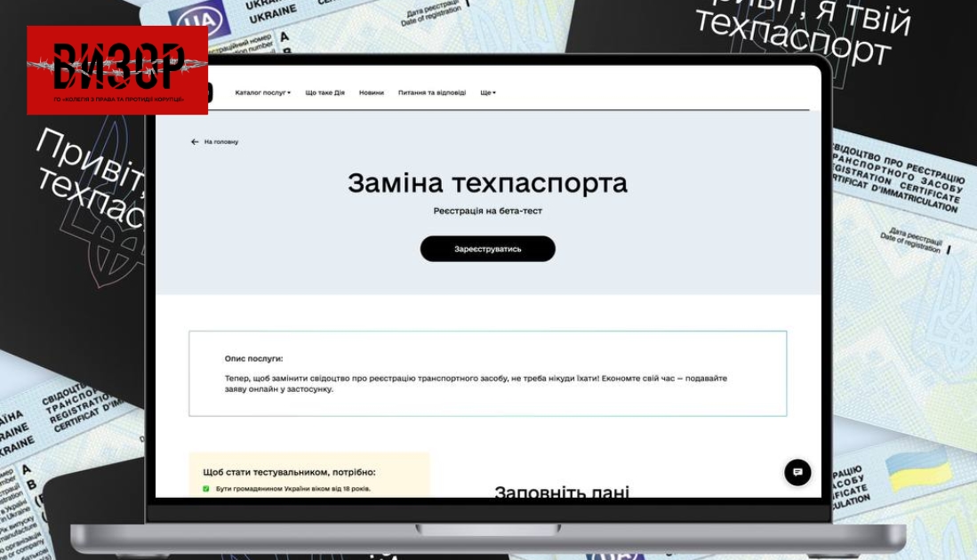The image size is (977, 560).
Task: Click the Реєстрація на бета-тест subtitle
Action: point(487,211)
